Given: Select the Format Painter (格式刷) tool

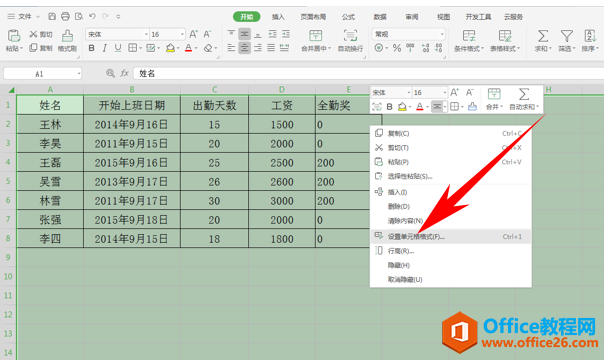Looking at the screenshot, I should pos(67,41).
